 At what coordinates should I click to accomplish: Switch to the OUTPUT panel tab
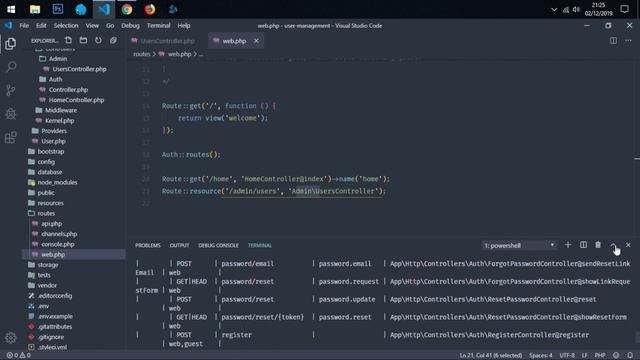coord(179,245)
